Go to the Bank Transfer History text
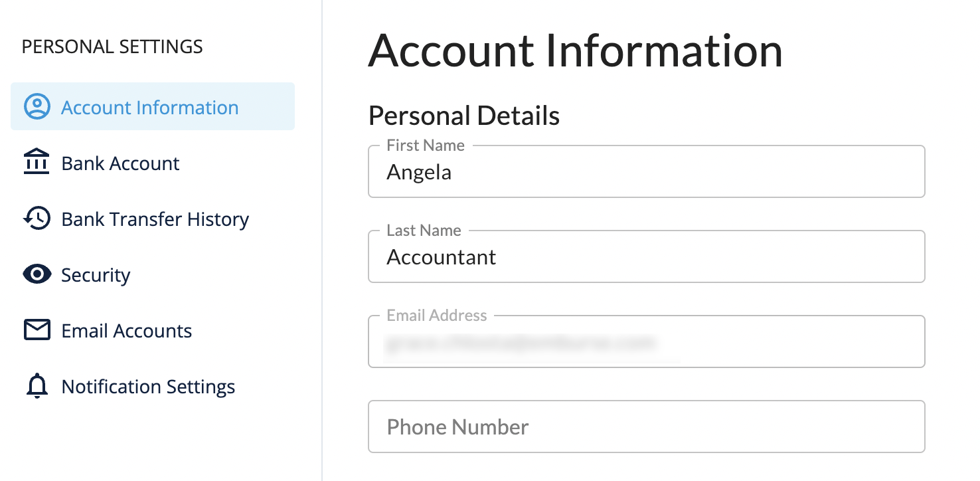The height and width of the screenshot is (481, 980). pyautogui.click(x=155, y=219)
